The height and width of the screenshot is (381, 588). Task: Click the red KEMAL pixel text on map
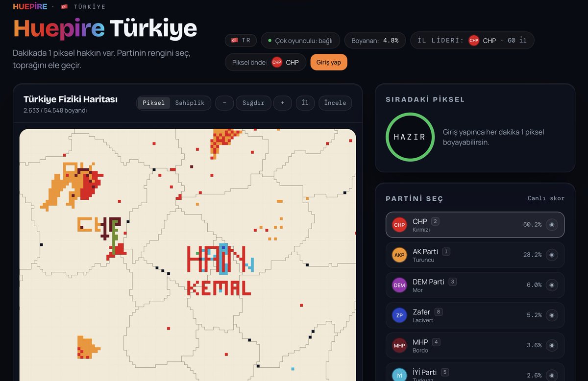coord(219,288)
